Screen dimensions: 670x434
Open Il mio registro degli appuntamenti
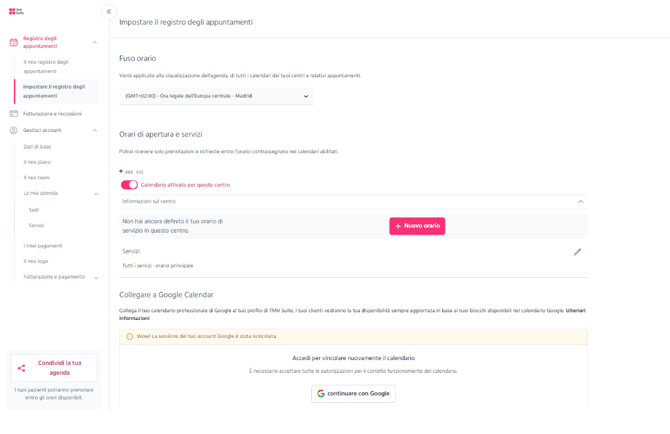[x=46, y=67]
